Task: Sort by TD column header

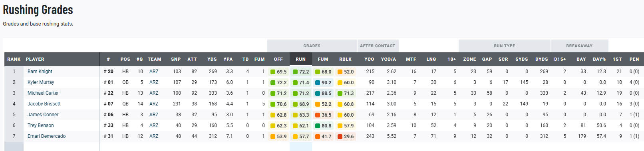Action: (246, 59)
